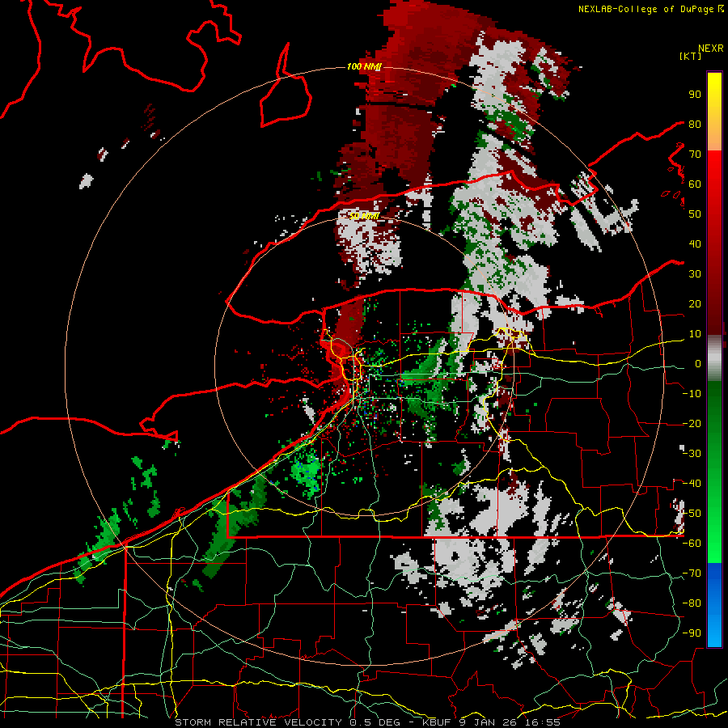
Task: Click the 100 NMI range ring label
Action: point(364,67)
